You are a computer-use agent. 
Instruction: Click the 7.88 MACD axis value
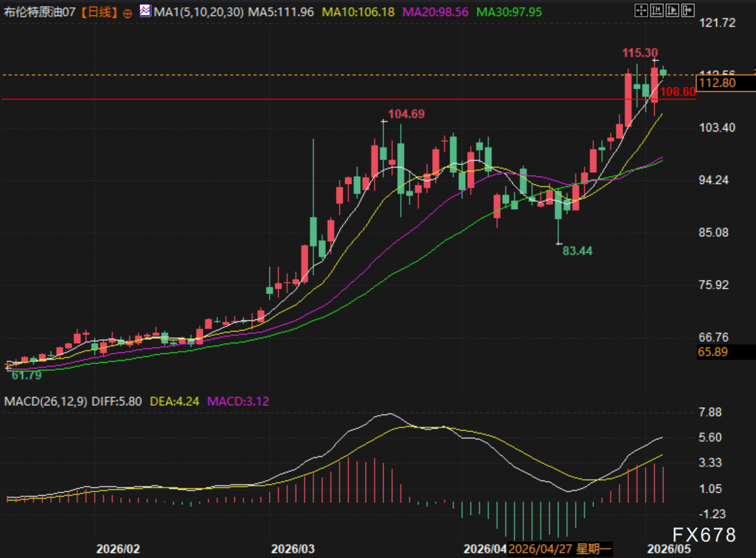pyautogui.click(x=710, y=412)
